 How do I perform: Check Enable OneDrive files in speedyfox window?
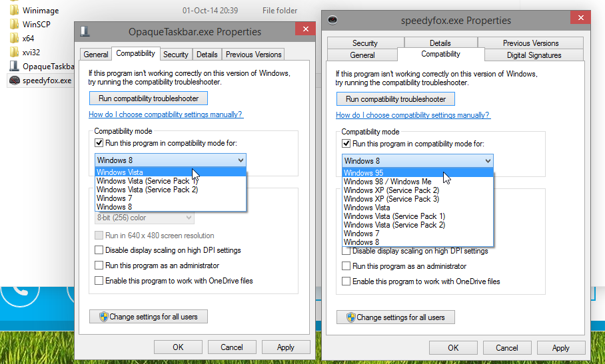click(x=346, y=281)
